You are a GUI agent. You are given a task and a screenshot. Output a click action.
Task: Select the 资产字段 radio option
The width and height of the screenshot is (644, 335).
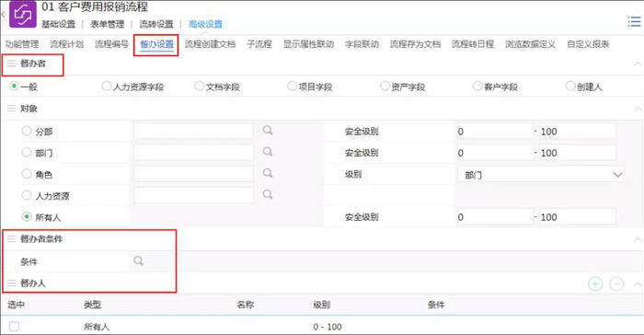(385, 86)
